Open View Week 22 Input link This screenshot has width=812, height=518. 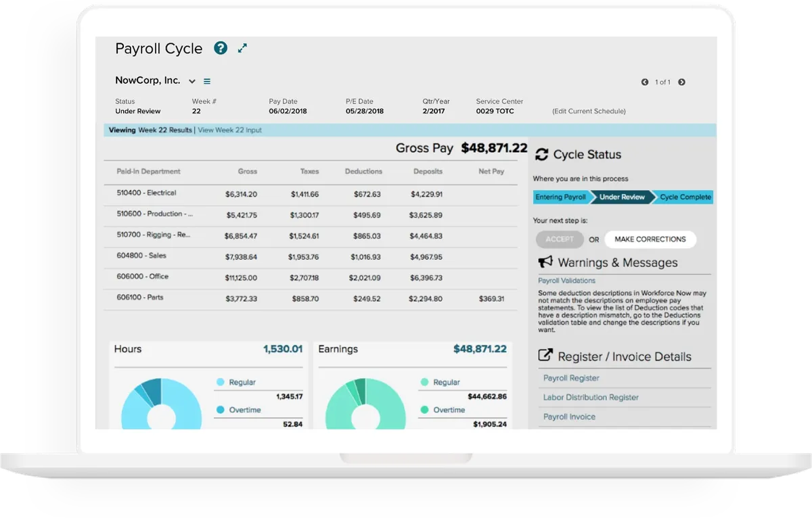click(x=229, y=130)
